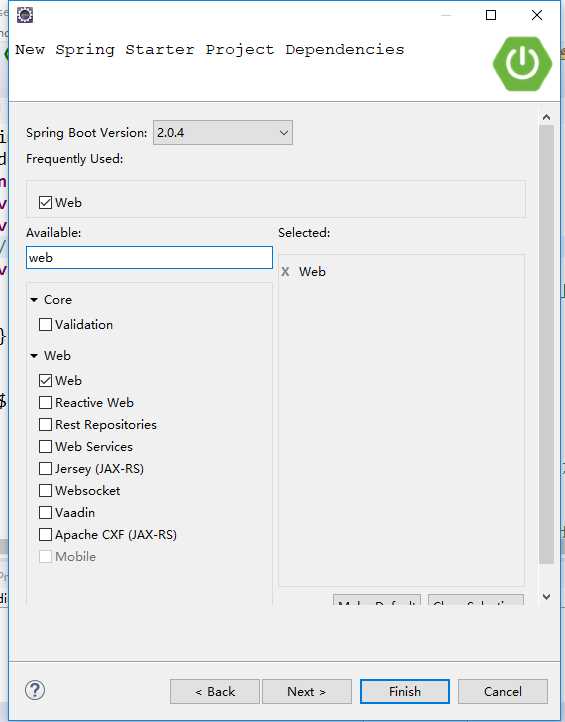
Task: Click the Spring Boot power logo
Action: [522, 64]
